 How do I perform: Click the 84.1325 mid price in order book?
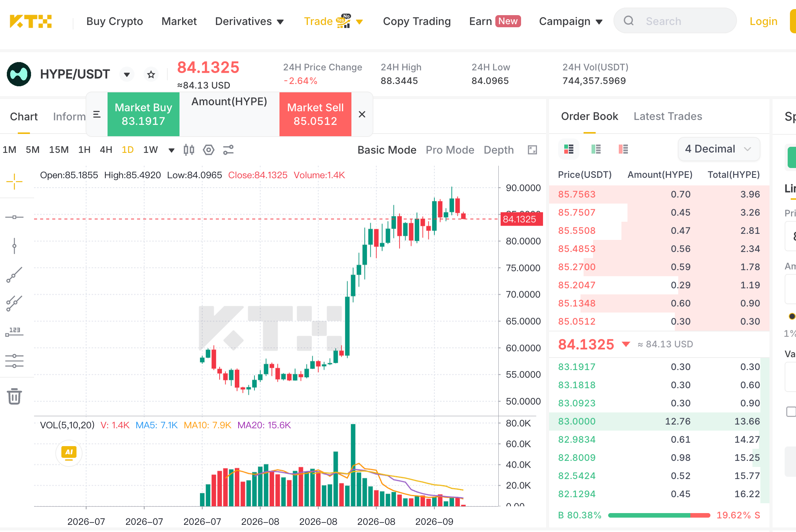coord(586,344)
